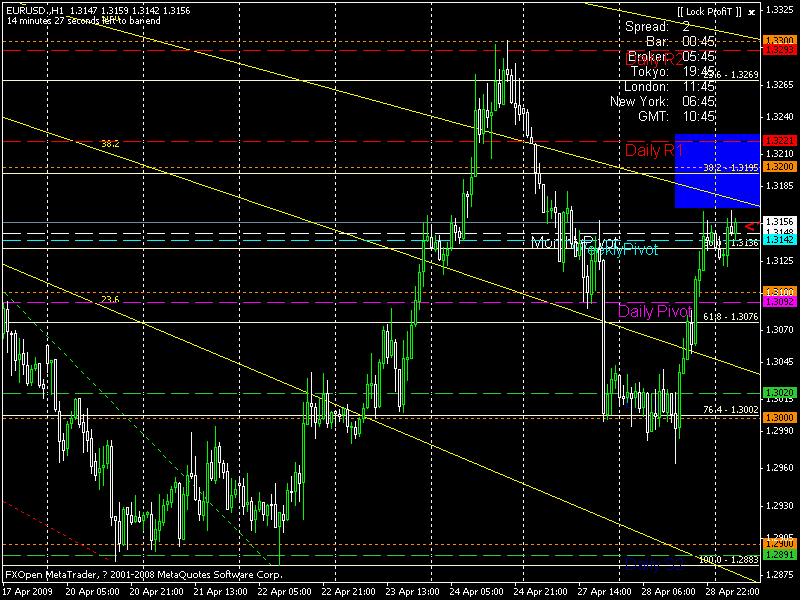Click the cyan WeeklyPivot label
Viewport: 800px width, 600px height.
tap(620, 249)
